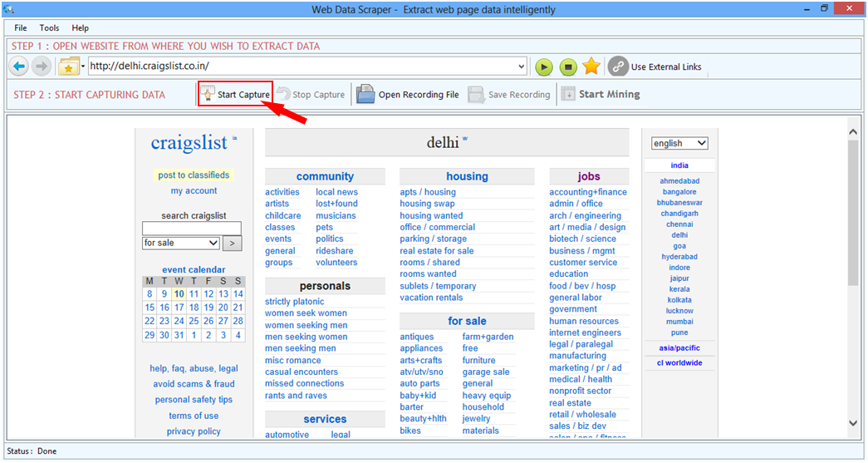Expand the URL address dropdown
This screenshot has width=868, height=463.
click(521, 66)
